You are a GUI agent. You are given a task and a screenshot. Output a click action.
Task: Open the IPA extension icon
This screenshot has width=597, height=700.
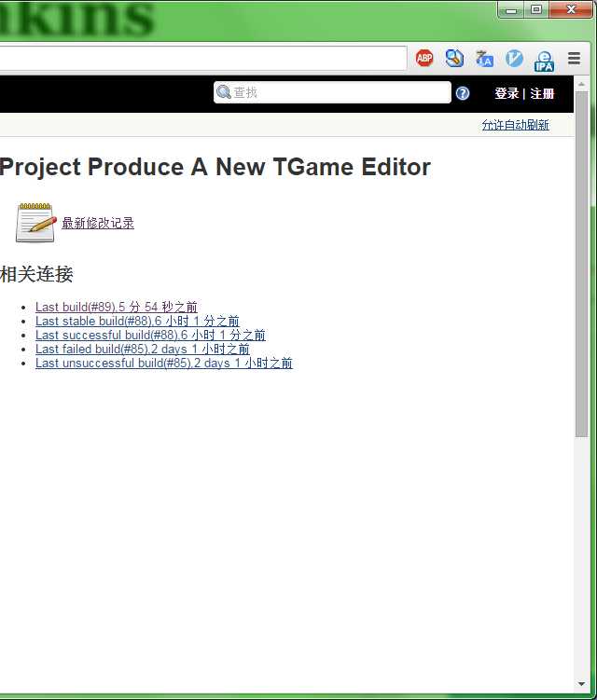pyautogui.click(x=544, y=61)
